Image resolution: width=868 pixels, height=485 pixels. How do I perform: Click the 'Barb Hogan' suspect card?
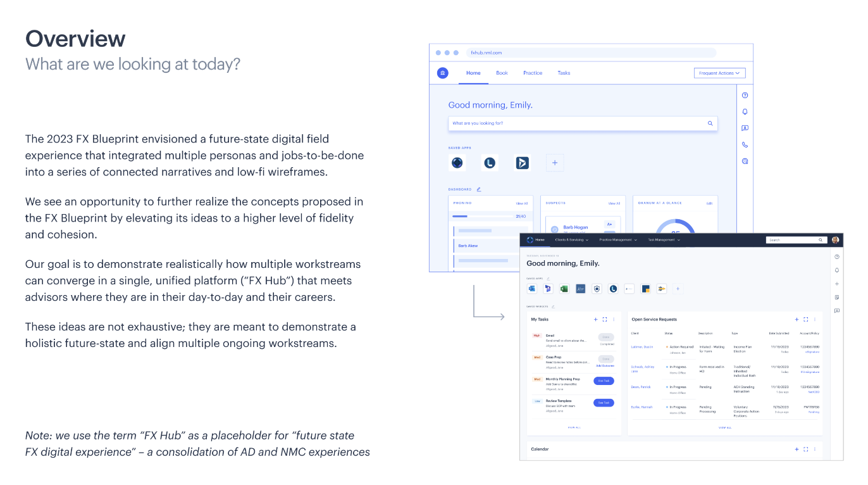click(583, 226)
